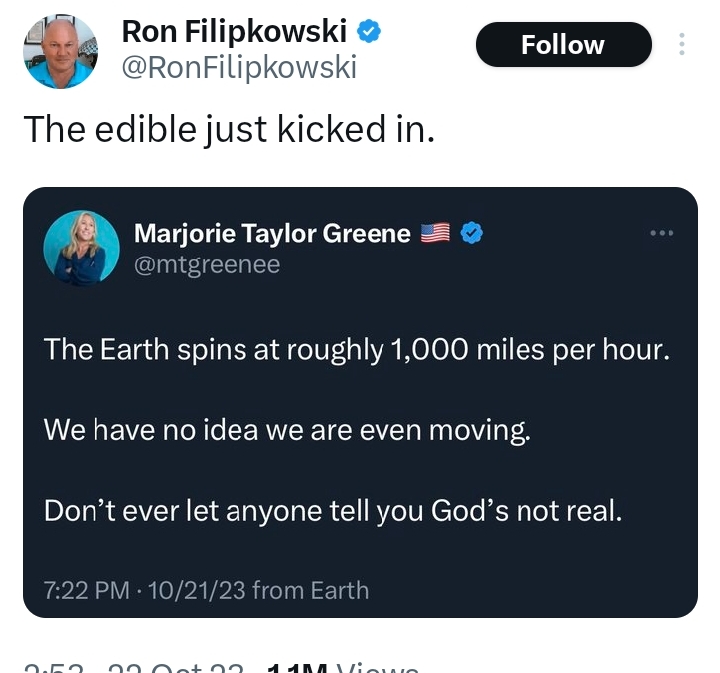The image size is (720, 673).
Task: Open the quoted tweet's horizontal ellipsis menu
Action: click(x=661, y=233)
